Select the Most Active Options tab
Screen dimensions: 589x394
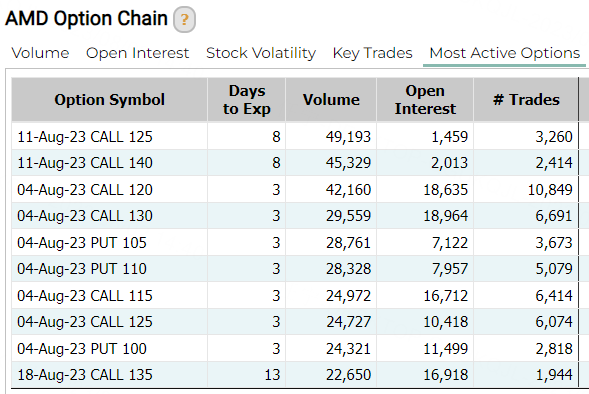tap(504, 53)
